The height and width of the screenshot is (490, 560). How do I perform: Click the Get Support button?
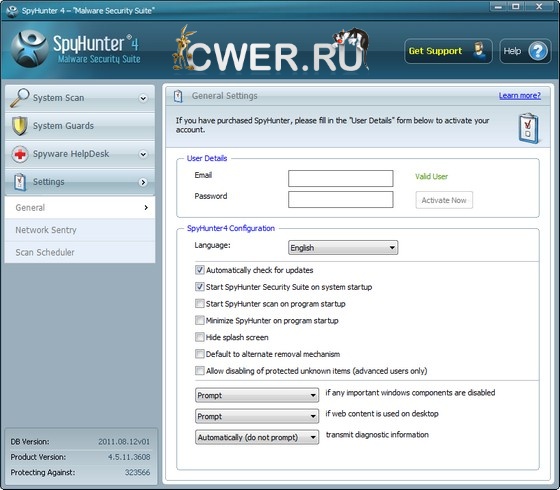point(448,51)
